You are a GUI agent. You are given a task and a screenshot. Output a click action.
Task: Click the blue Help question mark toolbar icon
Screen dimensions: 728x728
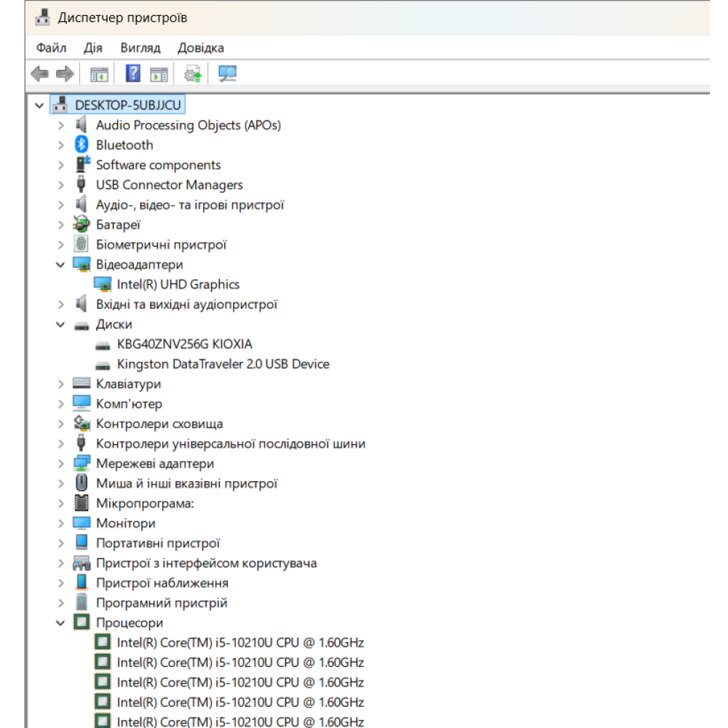(133, 74)
